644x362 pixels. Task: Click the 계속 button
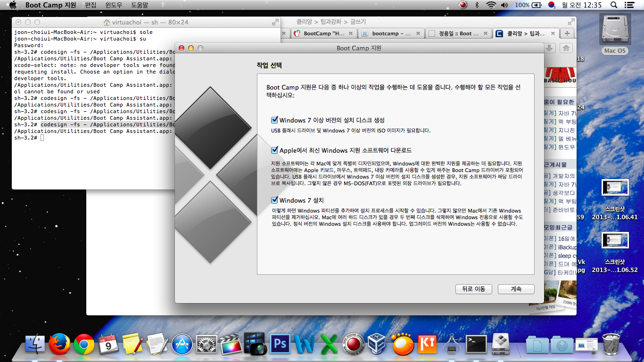coord(516,289)
